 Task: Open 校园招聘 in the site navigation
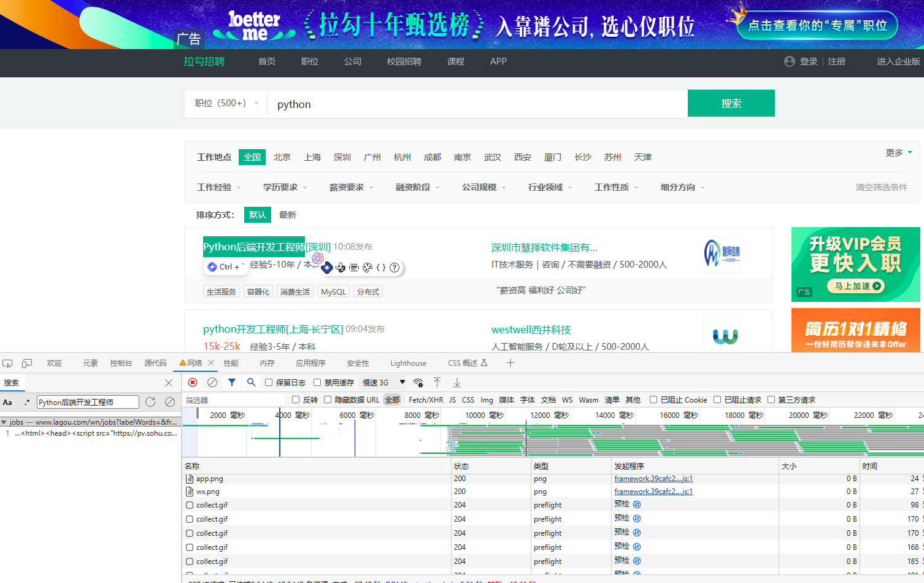(x=404, y=61)
